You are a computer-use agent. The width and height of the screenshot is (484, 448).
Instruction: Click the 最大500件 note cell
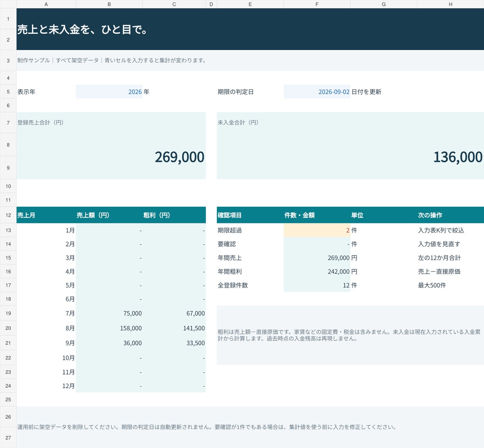tap(451, 285)
